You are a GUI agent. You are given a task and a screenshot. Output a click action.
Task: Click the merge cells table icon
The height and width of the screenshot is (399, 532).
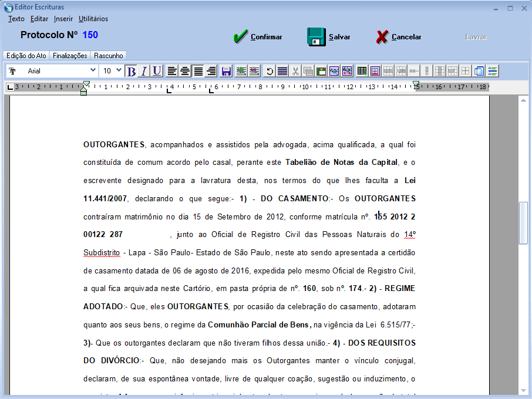pyautogui.click(x=453, y=71)
